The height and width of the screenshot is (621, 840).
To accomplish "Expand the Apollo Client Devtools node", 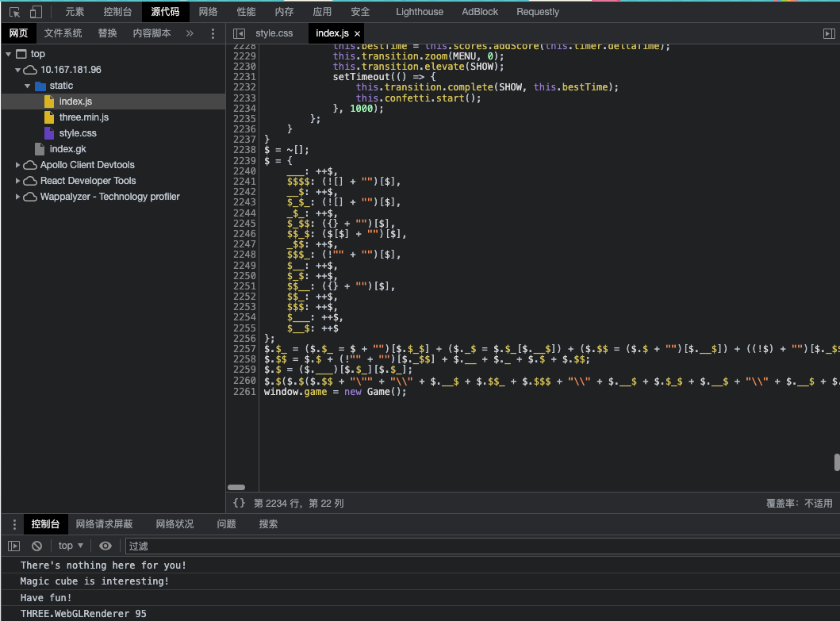I will pos(18,165).
